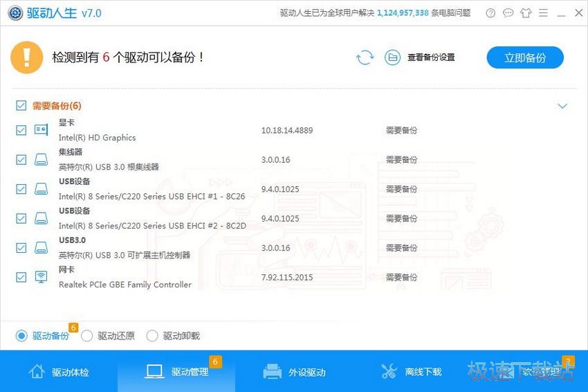Click the Intel(R) HD Graphics driver name
The image size is (588, 392).
click(x=97, y=138)
